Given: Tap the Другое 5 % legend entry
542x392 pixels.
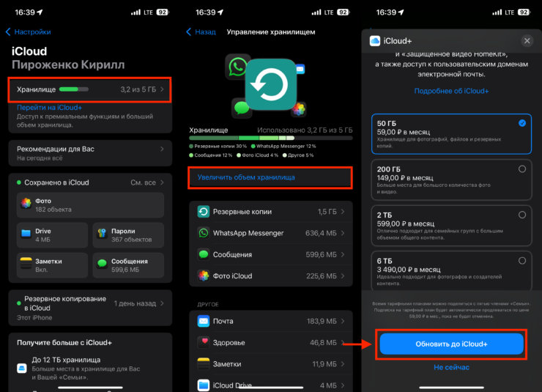Looking at the screenshot, I should tap(298, 155).
